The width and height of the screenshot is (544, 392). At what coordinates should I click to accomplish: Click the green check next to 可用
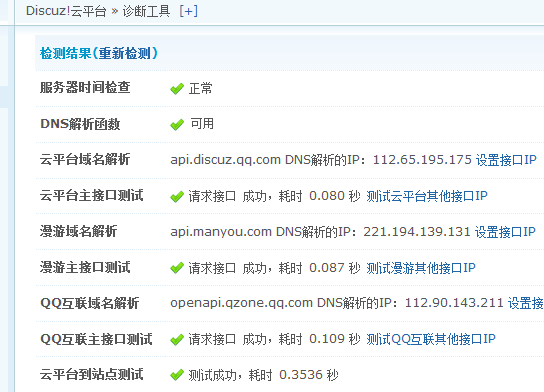[x=177, y=125]
